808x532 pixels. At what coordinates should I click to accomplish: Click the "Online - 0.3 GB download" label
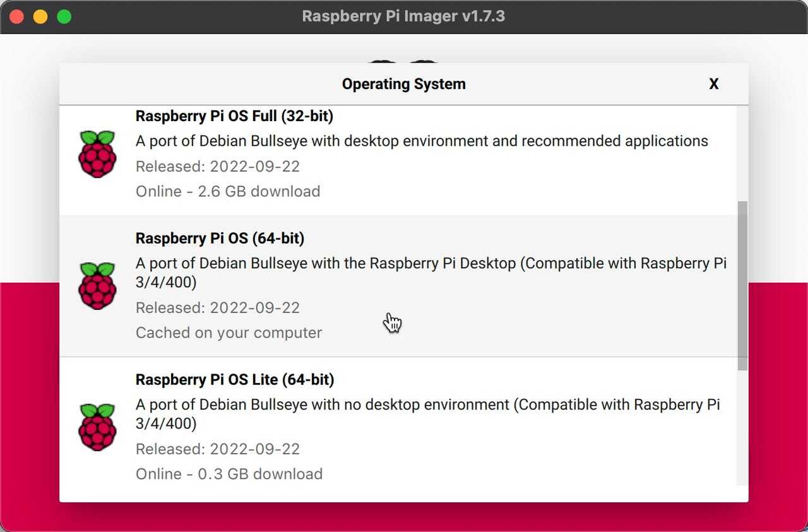[x=229, y=474]
